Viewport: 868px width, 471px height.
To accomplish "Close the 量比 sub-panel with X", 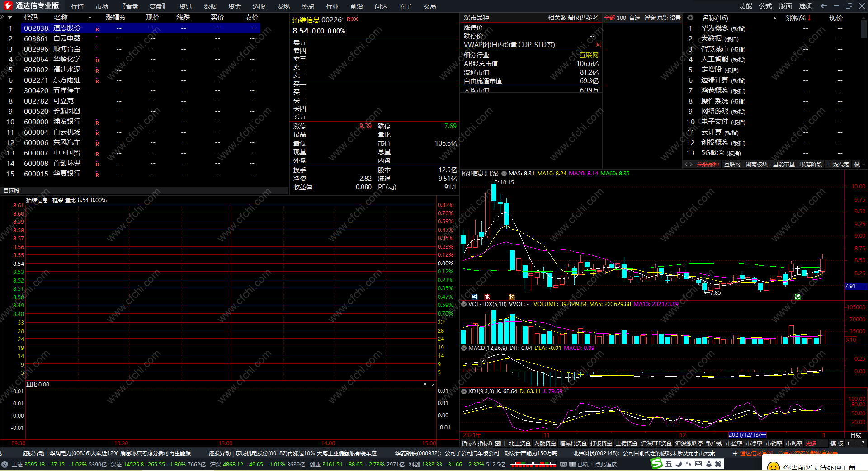I will click(433, 385).
